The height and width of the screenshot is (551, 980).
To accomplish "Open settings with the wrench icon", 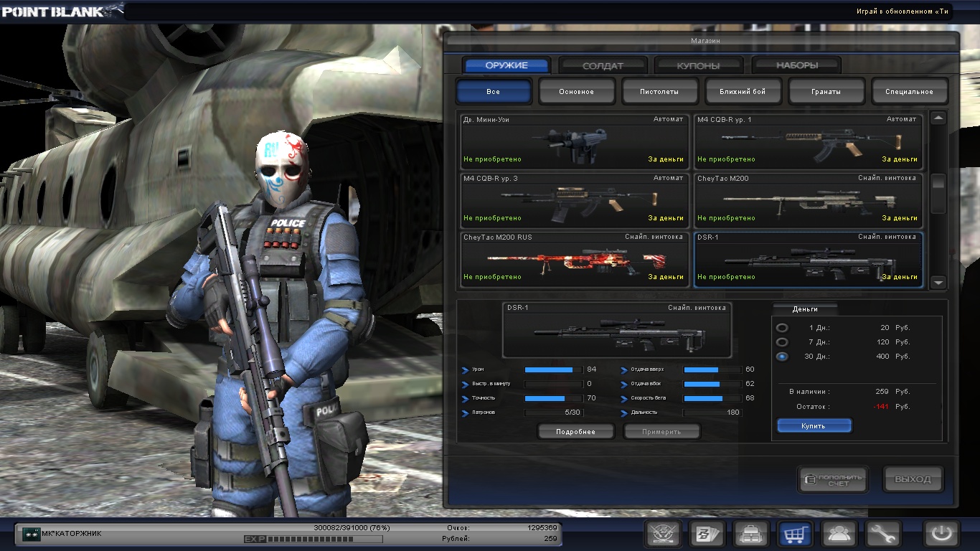I will (882, 534).
